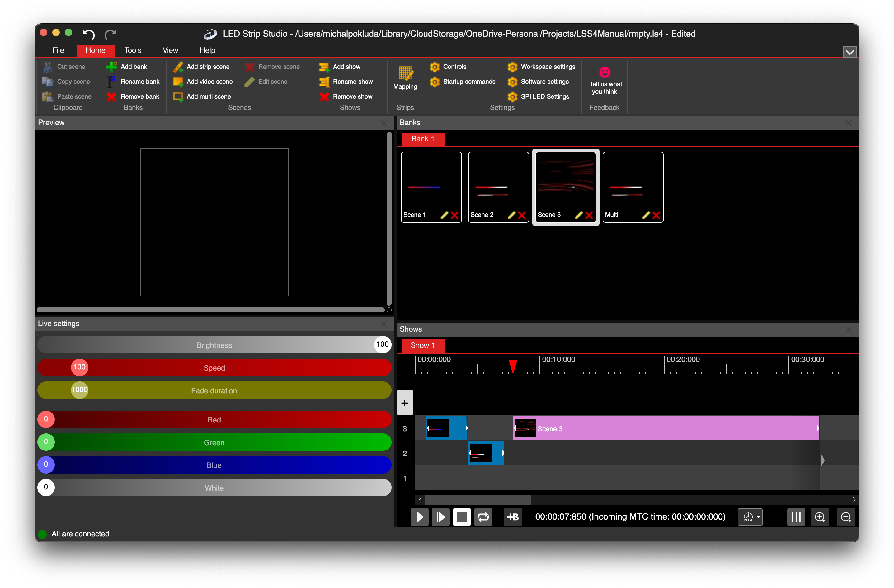894x588 pixels.
Task: Click the Red color slider handle
Action: coord(46,419)
